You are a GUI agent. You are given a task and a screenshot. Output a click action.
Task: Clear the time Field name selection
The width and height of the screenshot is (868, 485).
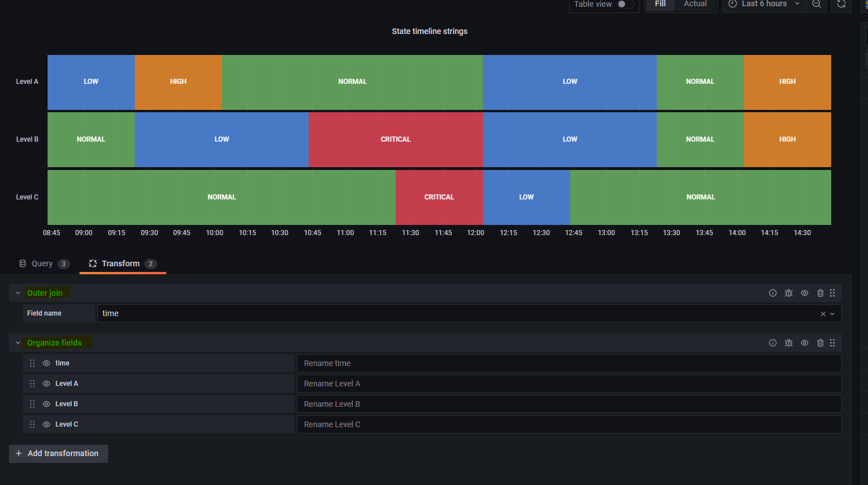[x=823, y=313]
